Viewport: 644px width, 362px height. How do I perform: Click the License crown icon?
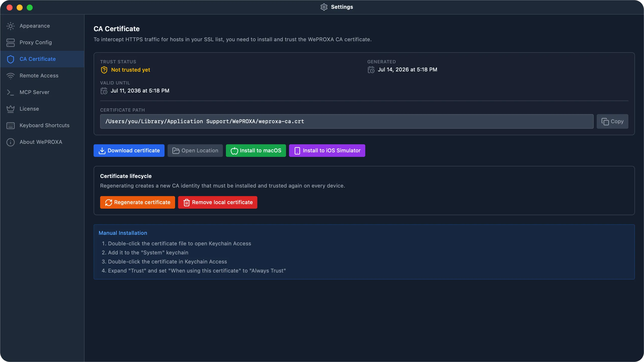click(x=11, y=109)
